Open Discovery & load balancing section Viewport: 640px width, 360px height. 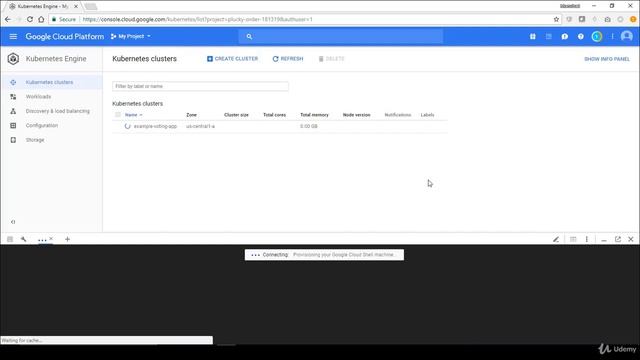(58, 111)
